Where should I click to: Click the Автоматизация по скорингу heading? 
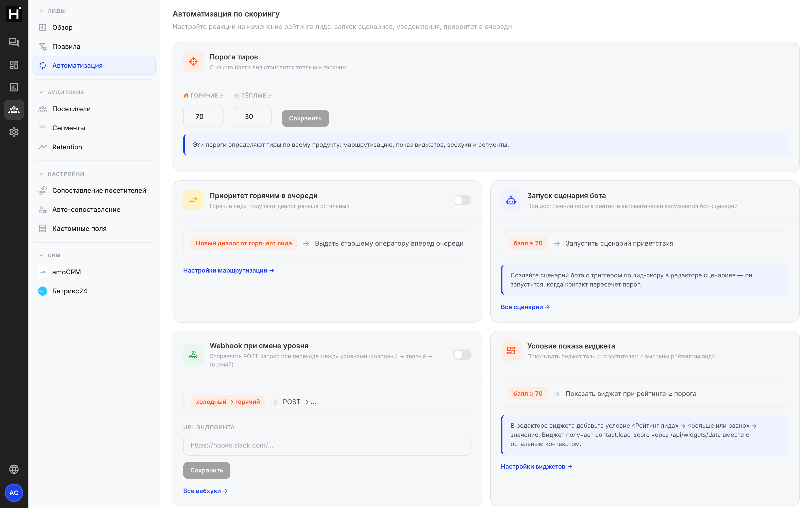(x=226, y=14)
